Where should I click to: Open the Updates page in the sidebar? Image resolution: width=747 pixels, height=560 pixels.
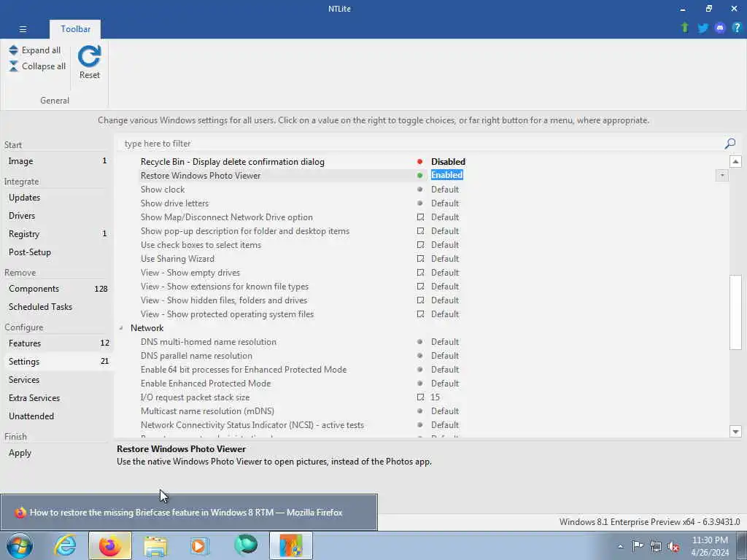57,197
